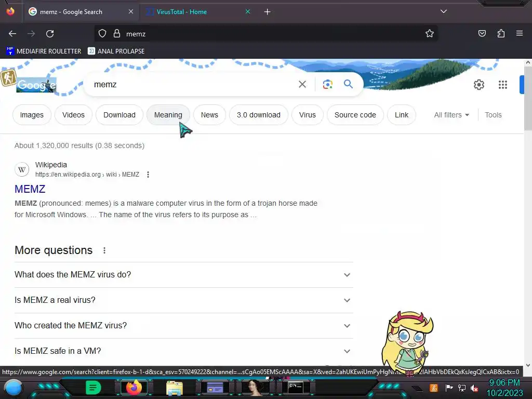Image resolution: width=532 pixels, height=399 pixels.
Task: Filter results by Videos
Action: point(73,115)
